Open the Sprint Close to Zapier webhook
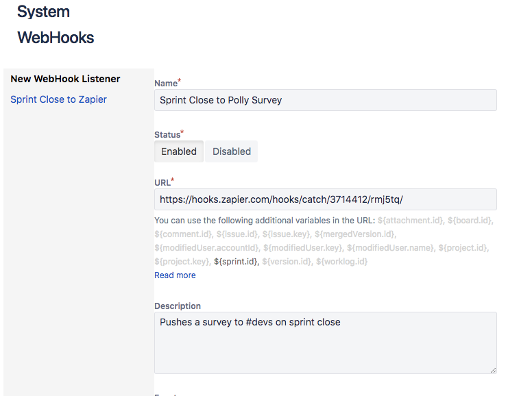The width and height of the screenshot is (532, 396). 58,99
